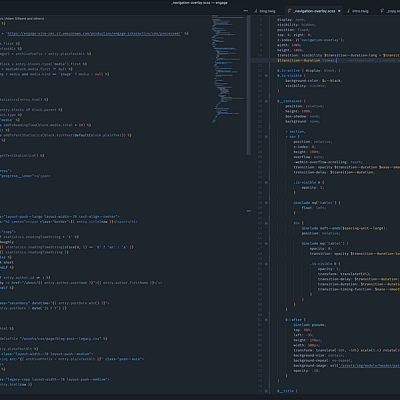
Task: Open the /assets/img background-image URL link
Action: pos(369,366)
